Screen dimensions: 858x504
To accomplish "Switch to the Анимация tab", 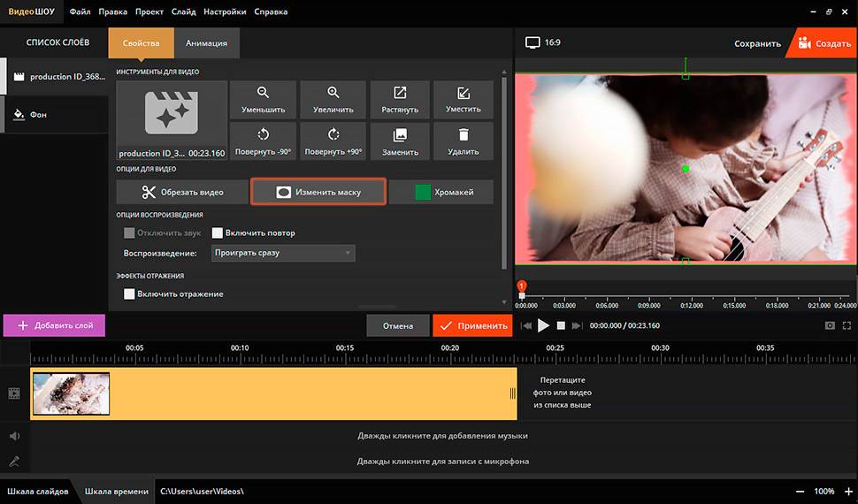I will 207,42.
